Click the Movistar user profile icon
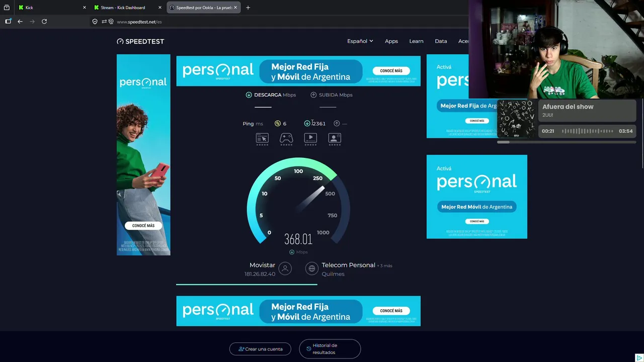 285,268
